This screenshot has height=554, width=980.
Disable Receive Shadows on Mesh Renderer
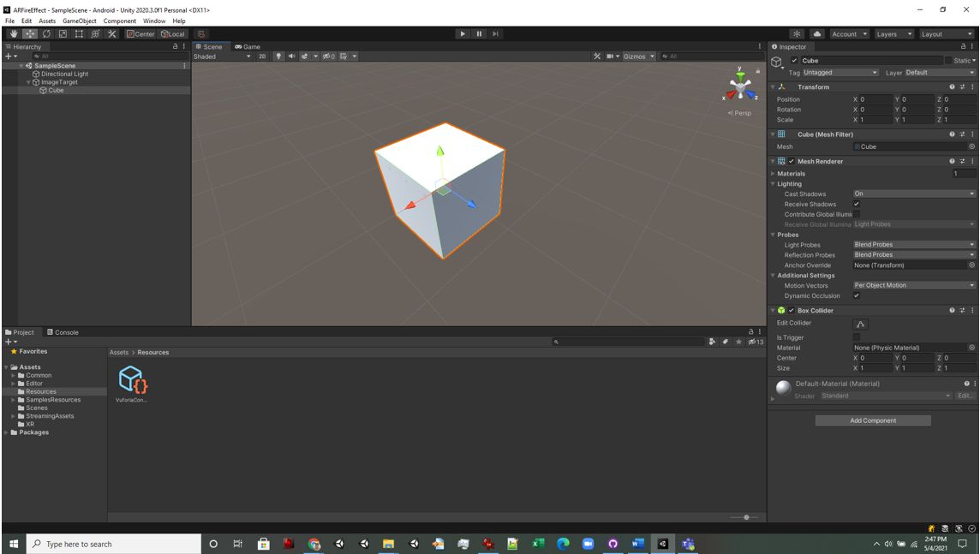click(x=857, y=204)
